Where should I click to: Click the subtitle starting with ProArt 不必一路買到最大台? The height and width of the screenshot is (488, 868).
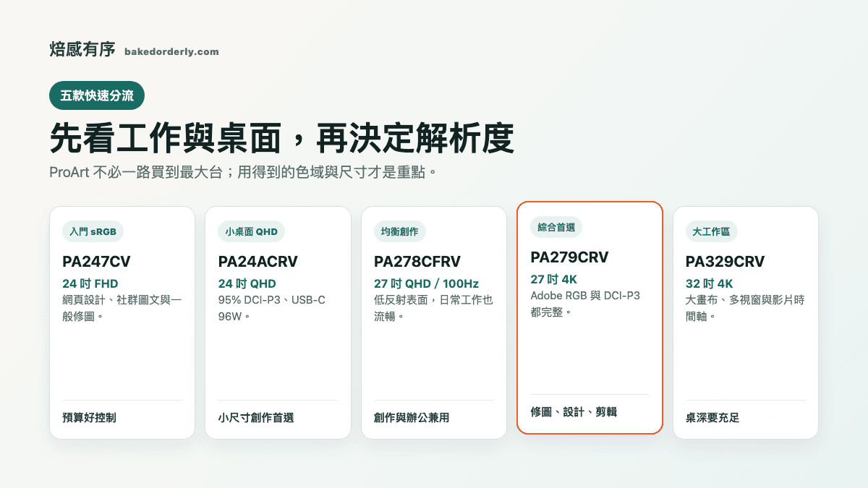(x=244, y=174)
